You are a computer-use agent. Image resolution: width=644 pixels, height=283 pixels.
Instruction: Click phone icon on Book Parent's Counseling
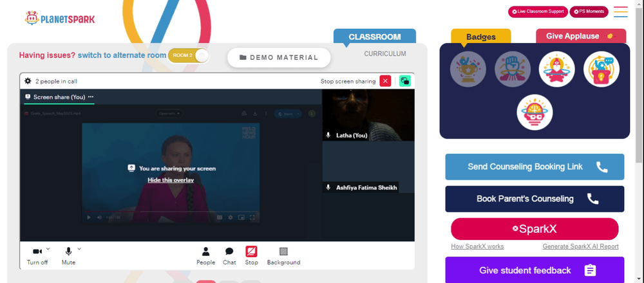pos(592,199)
